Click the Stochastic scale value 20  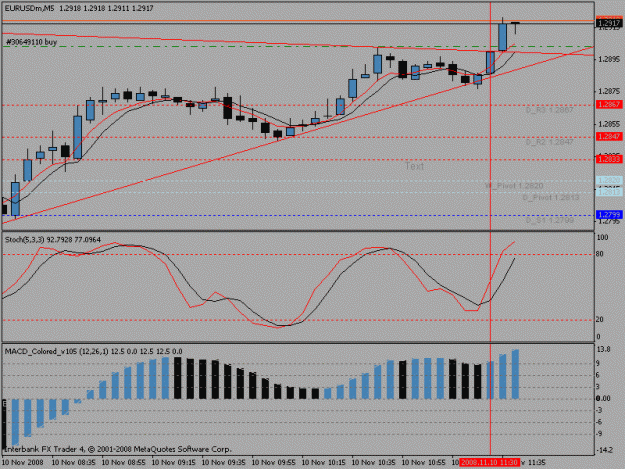(x=599, y=320)
